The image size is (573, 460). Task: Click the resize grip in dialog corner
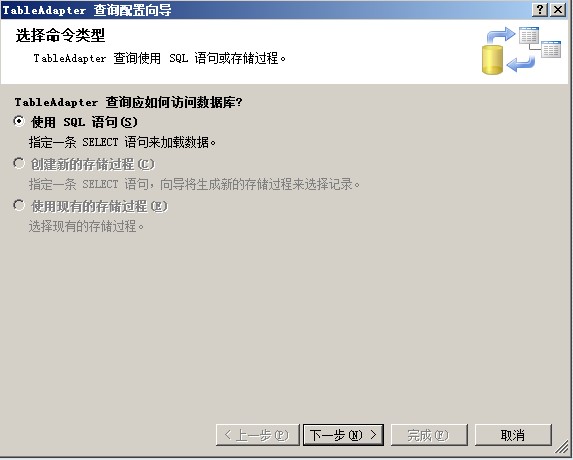[561, 448]
